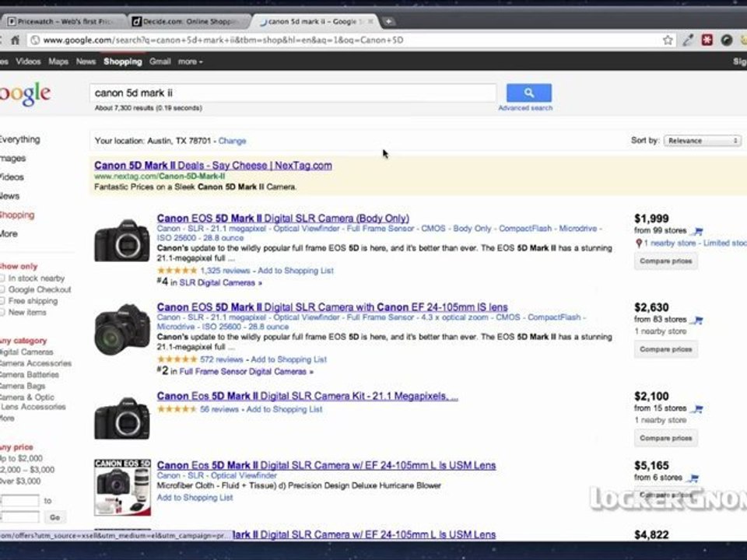Select 'Everything' in left sidebar
The image size is (747, 560).
(20, 139)
